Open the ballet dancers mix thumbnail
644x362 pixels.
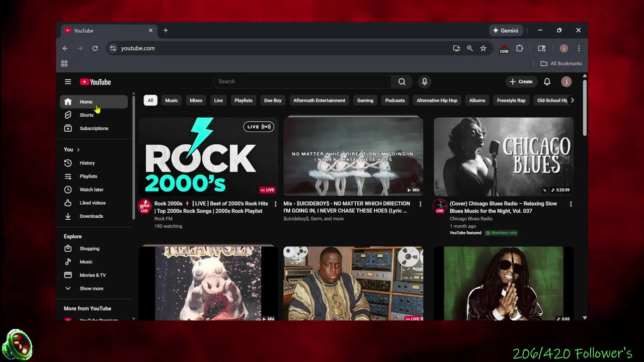click(x=353, y=156)
